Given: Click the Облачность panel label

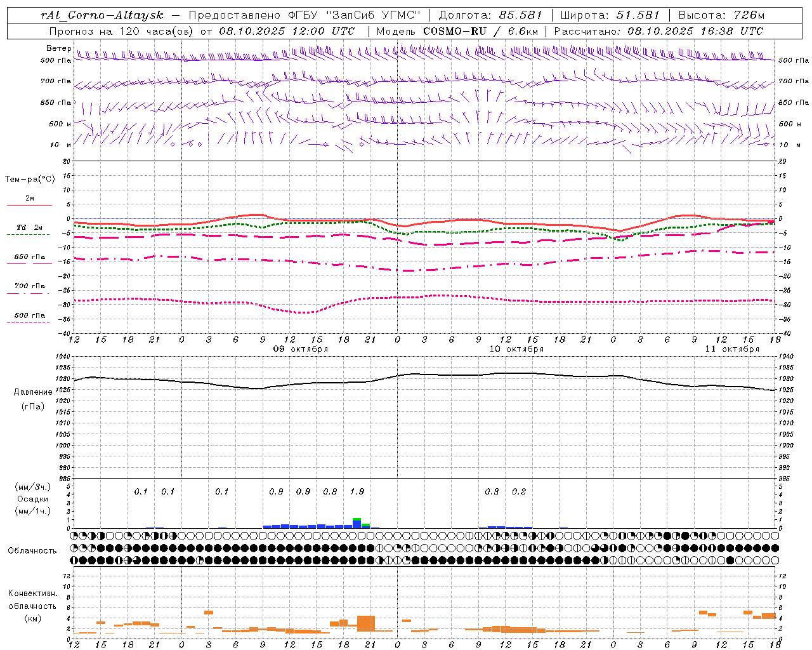Looking at the screenshot, I should [32, 550].
